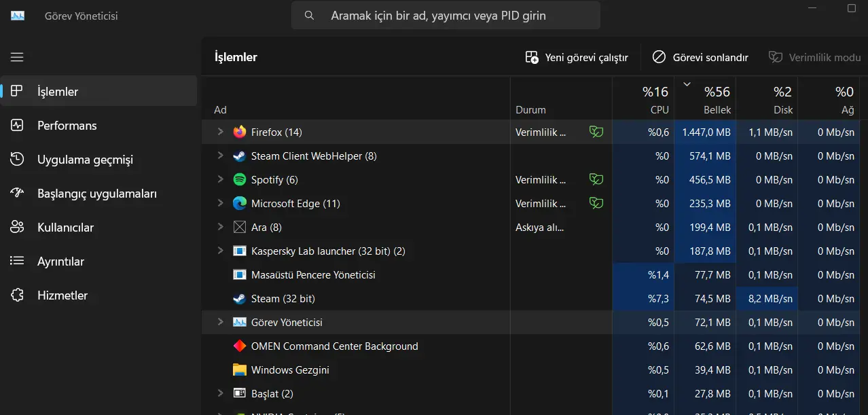The image size is (868, 415).
Task: Sort by the Ad column header
Action: coord(357,98)
